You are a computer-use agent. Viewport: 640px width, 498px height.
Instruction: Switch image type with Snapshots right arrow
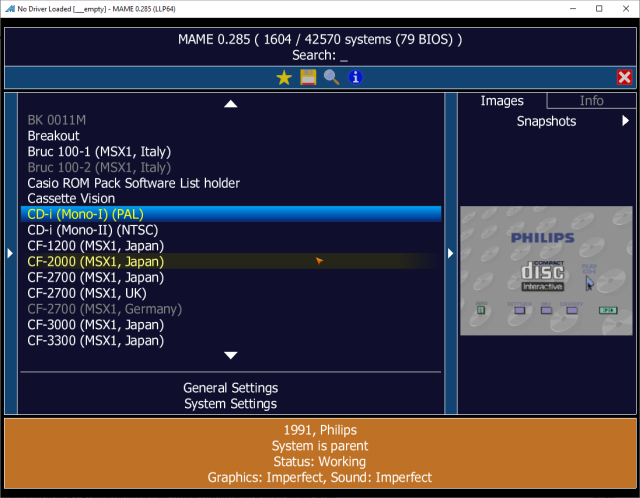tap(625, 121)
